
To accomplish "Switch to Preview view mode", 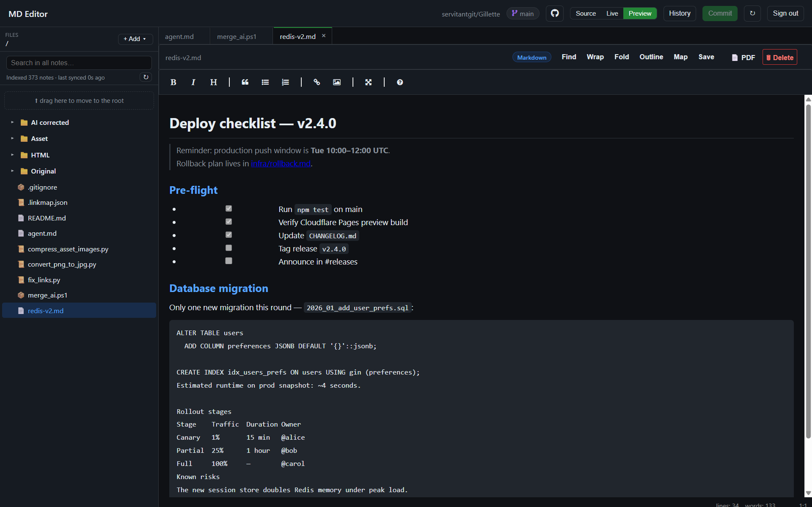I will (640, 14).
